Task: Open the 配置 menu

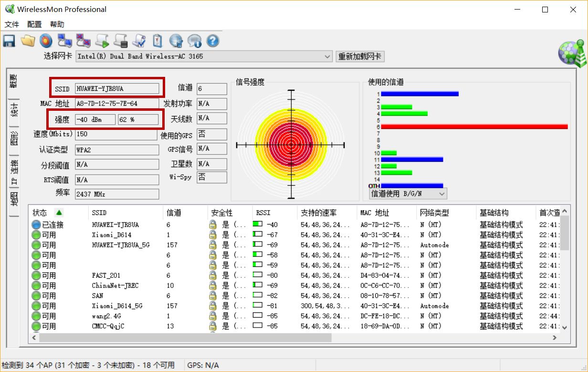Action: [x=34, y=24]
